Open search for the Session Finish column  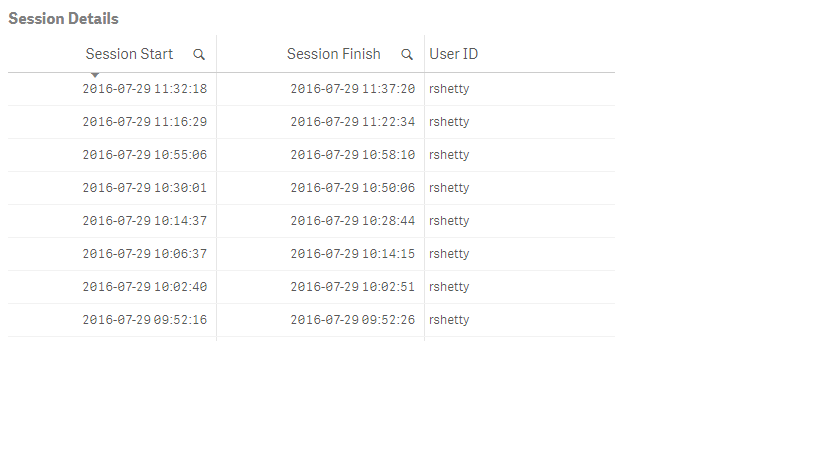pyautogui.click(x=407, y=55)
